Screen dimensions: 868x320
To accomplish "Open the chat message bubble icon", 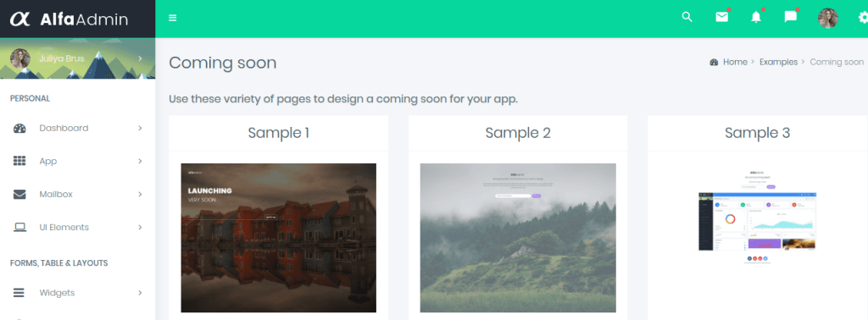I will tap(791, 17).
